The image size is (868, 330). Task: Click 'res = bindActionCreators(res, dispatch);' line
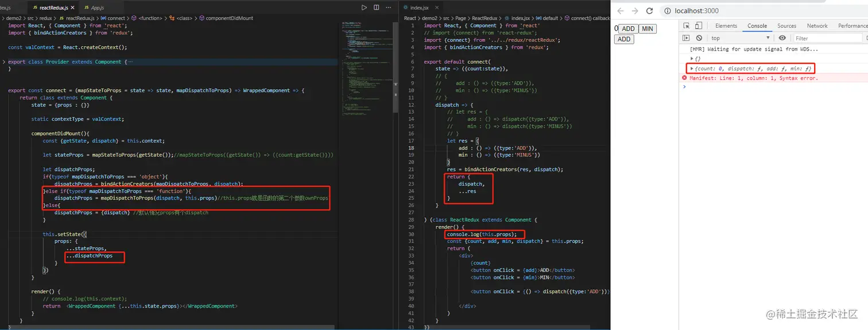tap(505, 169)
